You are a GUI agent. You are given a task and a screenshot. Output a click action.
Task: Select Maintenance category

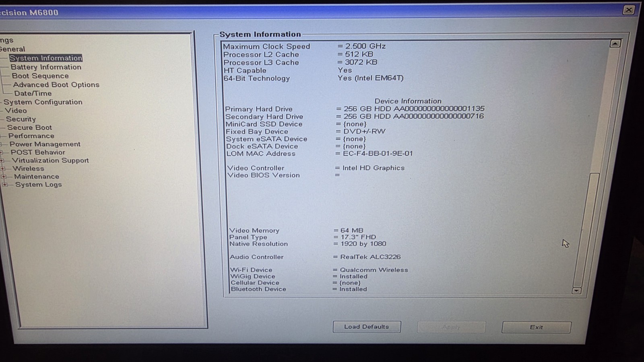pos(37,177)
